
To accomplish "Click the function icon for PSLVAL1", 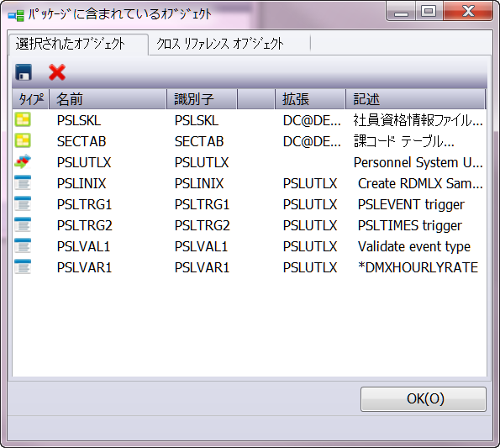I will click(23, 245).
